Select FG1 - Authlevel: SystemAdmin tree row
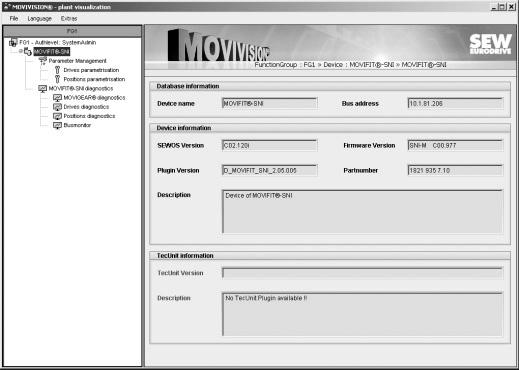Viewport: 519px width, 370px height. pos(58,42)
